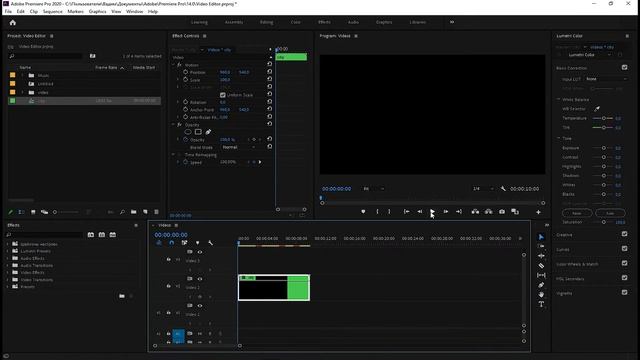The height and width of the screenshot is (360, 640).
Task: Go to Out point in Program monitor
Action: (x=459, y=211)
